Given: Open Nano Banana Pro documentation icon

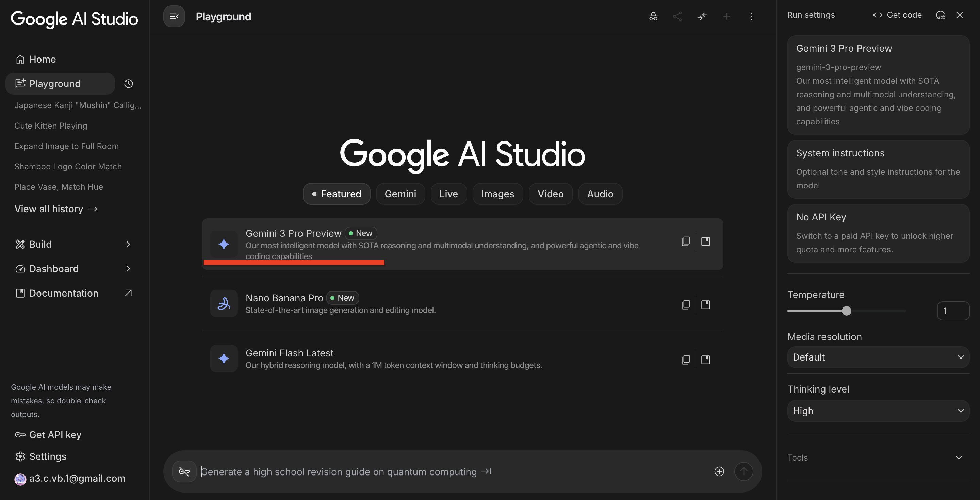Looking at the screenshot, I should 706,304.
